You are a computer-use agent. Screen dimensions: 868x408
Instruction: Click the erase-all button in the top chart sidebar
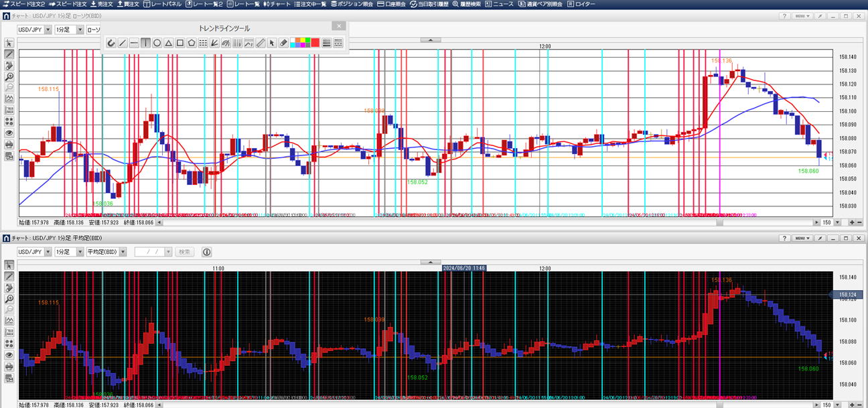coord(9,66)
